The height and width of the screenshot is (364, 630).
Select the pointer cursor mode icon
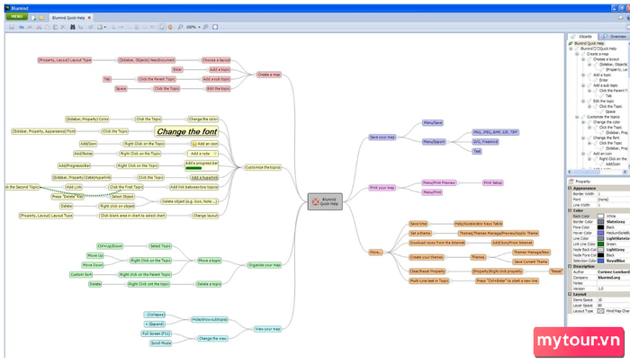click(162, 27)
